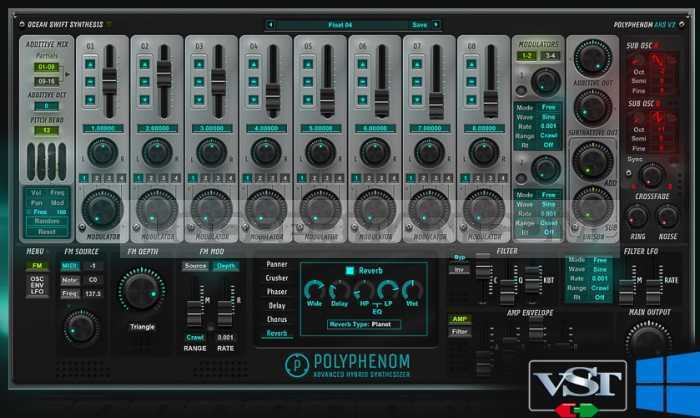Switch modulators to the 3-4 tab
The width and height of the screenshot is (700, 418).
click(x=548, y=56)
